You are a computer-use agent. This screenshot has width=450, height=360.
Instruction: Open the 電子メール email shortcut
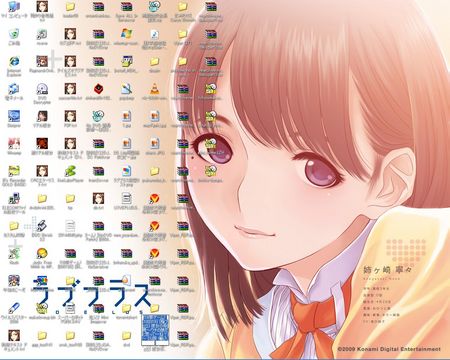point(14,89)
